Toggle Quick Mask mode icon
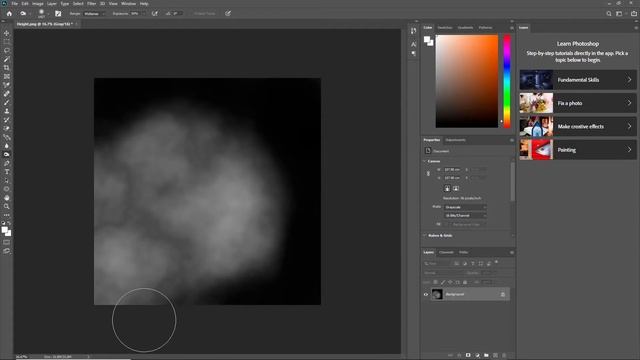640x360 pixels. pos(7,242)
